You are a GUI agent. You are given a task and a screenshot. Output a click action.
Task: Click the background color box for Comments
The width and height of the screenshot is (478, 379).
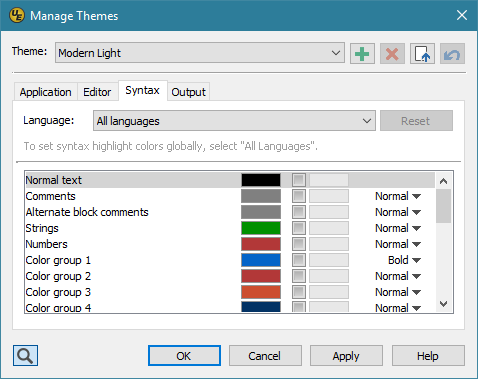point(329,196)
